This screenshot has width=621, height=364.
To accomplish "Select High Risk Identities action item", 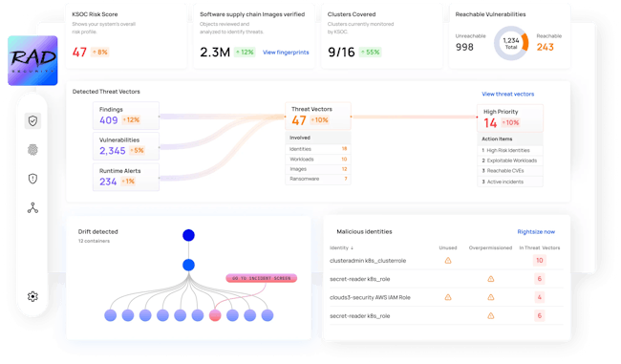I will [510, 151].
